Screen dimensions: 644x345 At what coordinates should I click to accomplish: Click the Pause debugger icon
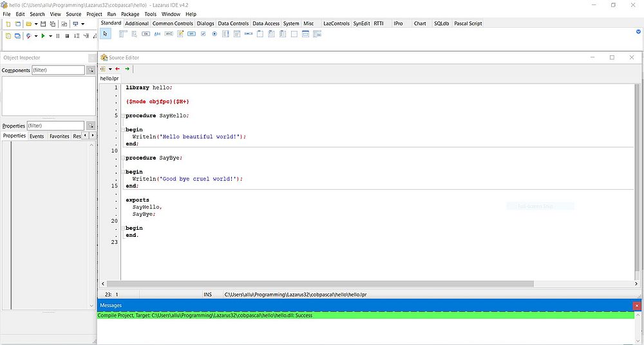click(x=58, y=36)
